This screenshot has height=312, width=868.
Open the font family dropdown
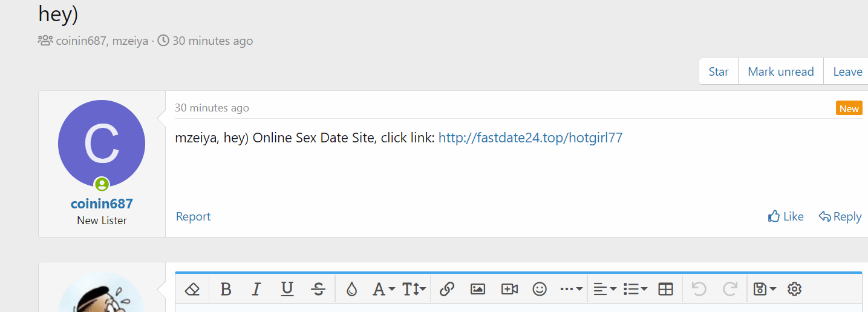(x=383, y=290)
